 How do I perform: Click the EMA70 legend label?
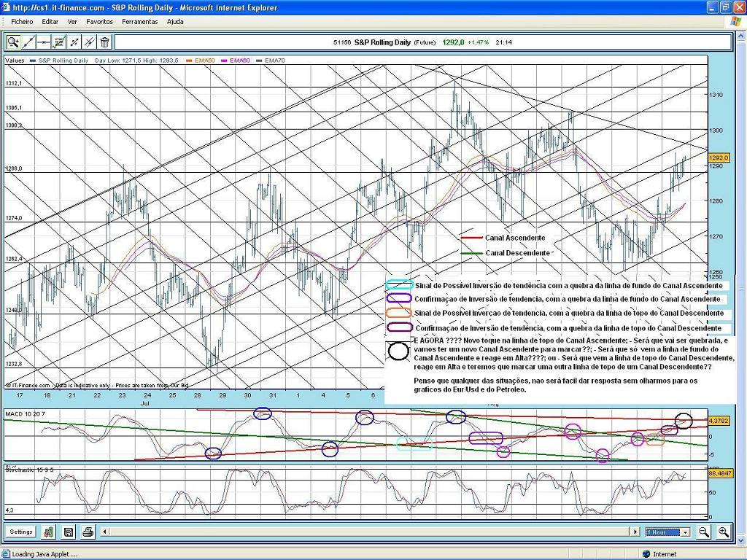pyautogui.click(x=275, y=61)
